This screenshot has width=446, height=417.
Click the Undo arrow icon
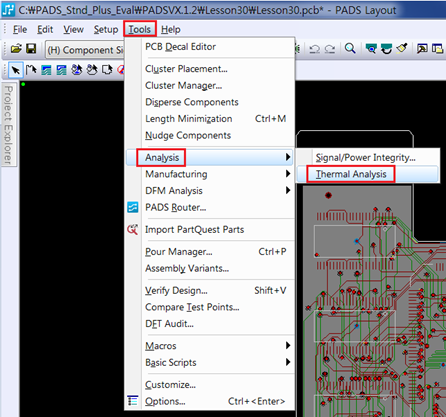(314, 49)
